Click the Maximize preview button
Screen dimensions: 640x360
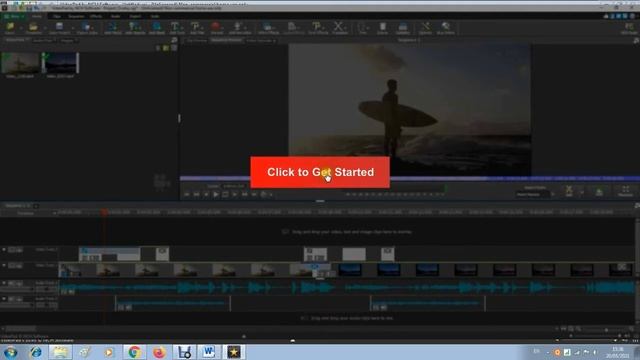pyautogui.click(x=625, y=191)
